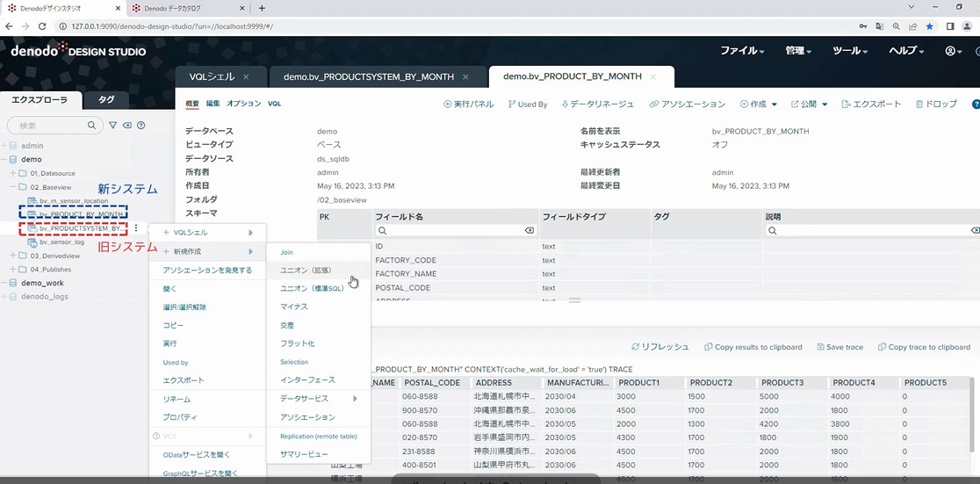Select the エクスプローラ tab
This screenshot has width=980, height=484.
point(40,100)
